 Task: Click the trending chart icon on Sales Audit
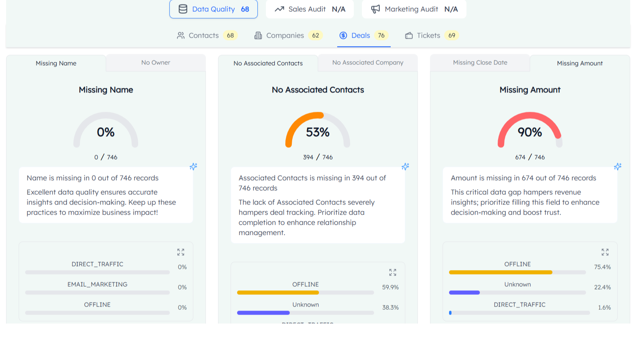279,9
